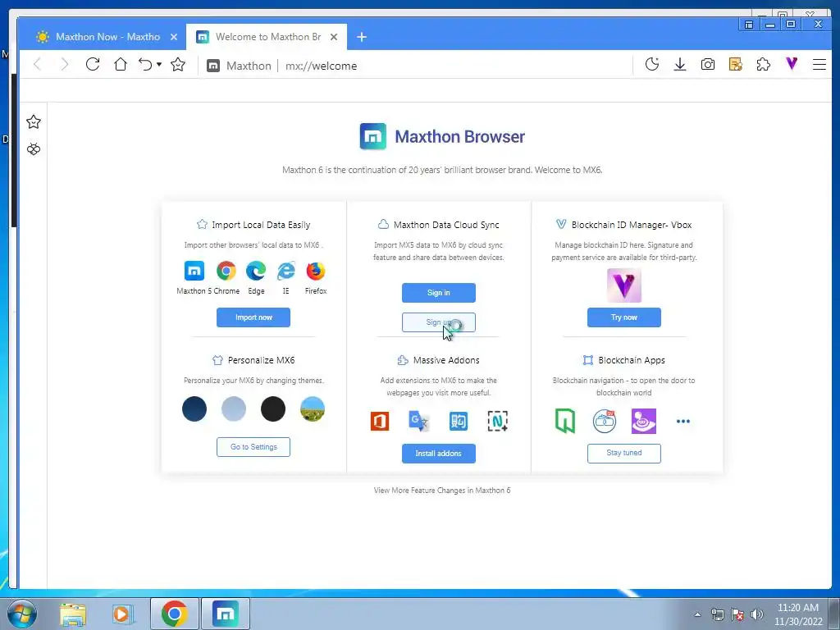Choose the black theme swatch

point(273,409)
